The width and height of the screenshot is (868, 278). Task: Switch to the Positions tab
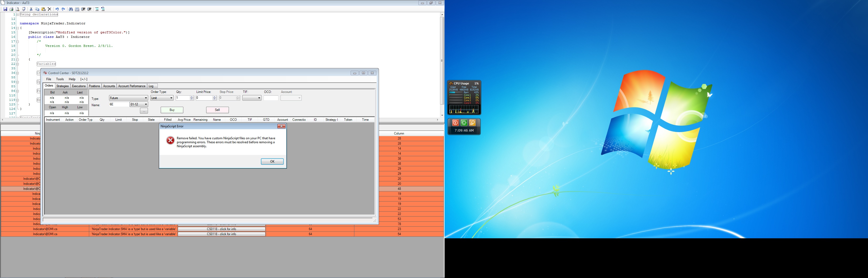(x=94, y=86)
